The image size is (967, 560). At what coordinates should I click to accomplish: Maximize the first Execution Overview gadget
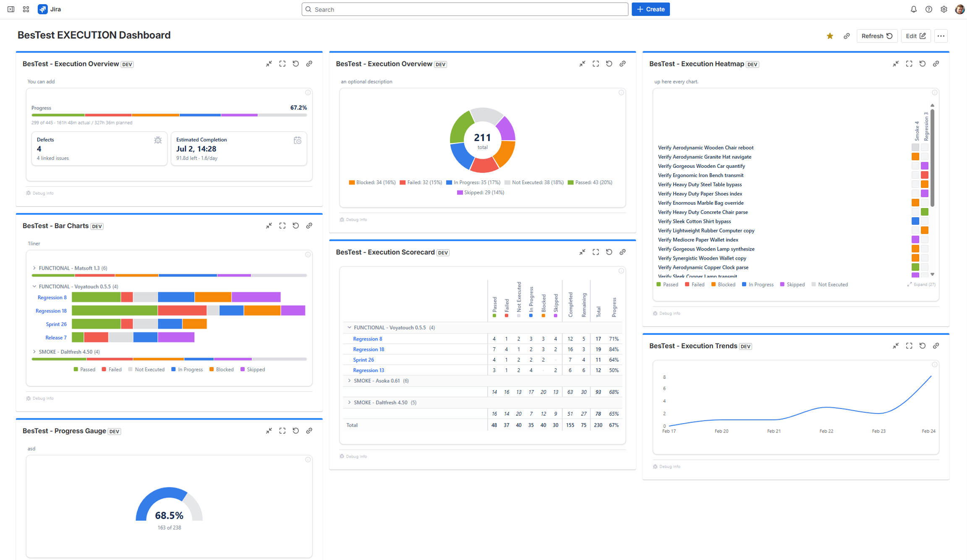pyautogui.click(x=282, y=64)
